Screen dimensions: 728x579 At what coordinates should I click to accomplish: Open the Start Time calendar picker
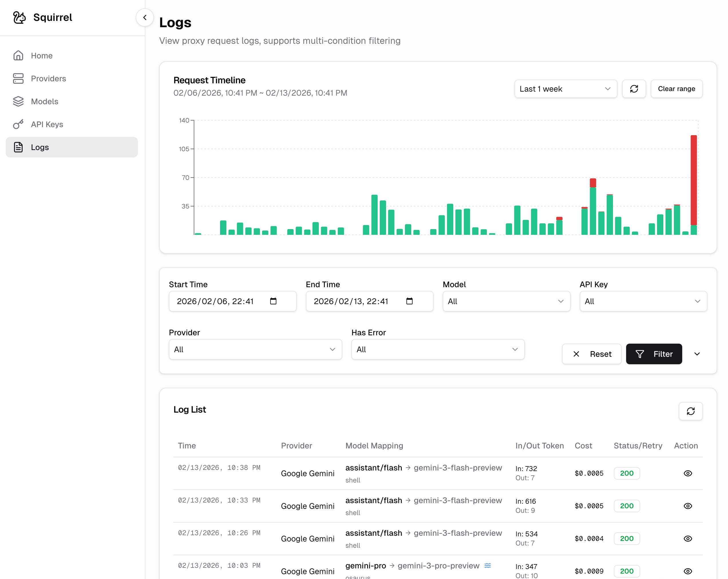coord(274,301)
